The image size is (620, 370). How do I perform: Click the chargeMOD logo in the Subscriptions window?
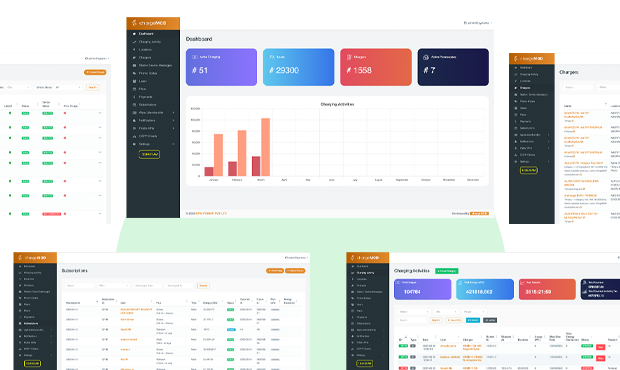coord(33,258)
